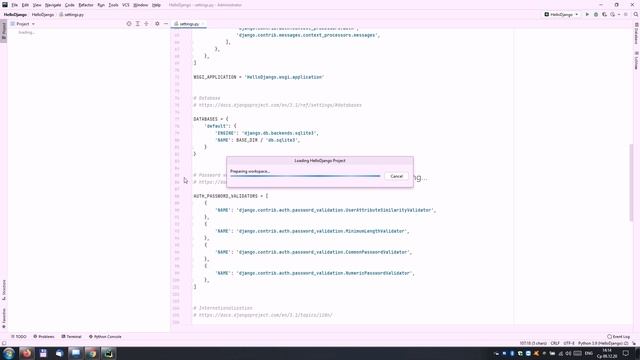Toggle tool window bars icon in status bar
640x360 pixels.
tap(4, 344)
